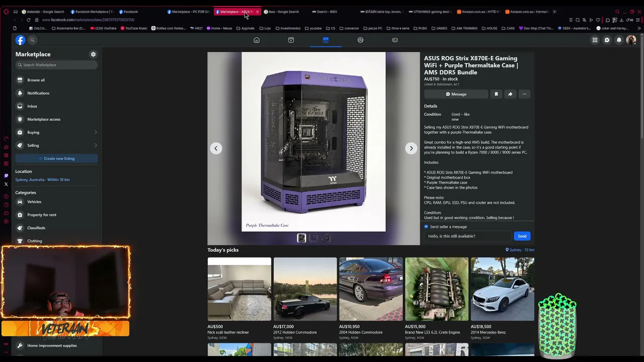The image size is (644, 362).
Task: Open the Gaming controller icon in top nav
Action: [395, 40]
